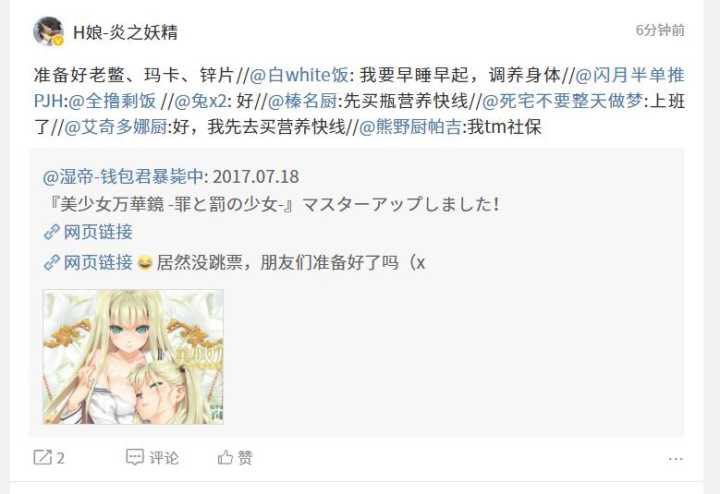This screenshot has height=494, width=720.
Task: Open mention @死宅不要整天做梦
Action: 562,101
